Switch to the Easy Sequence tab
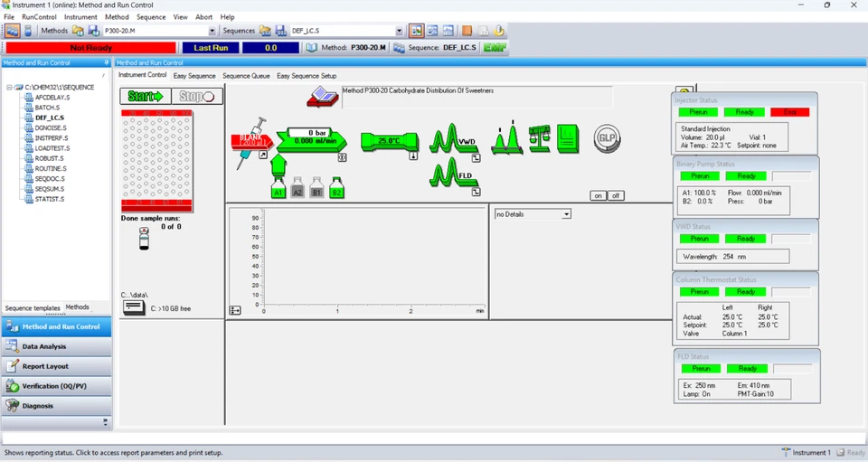 tap(194, 76)
